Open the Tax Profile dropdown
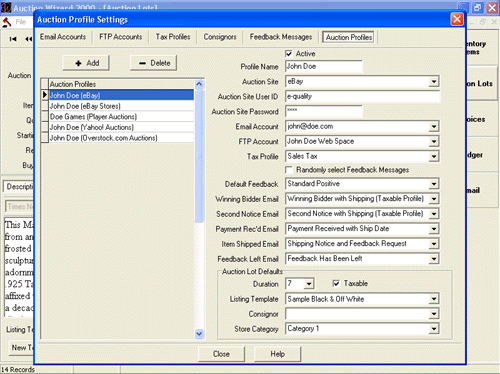Screen dimensions: 500x374 (434, 156)
